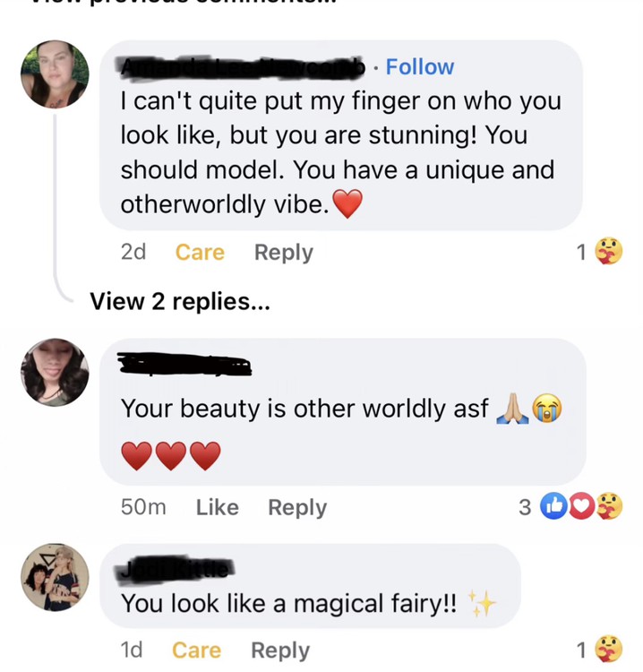Expand View 2 replies
Image resolution: width=643 pixels, height=672 pixels.
pyautogui.click(x=179, y=302)
